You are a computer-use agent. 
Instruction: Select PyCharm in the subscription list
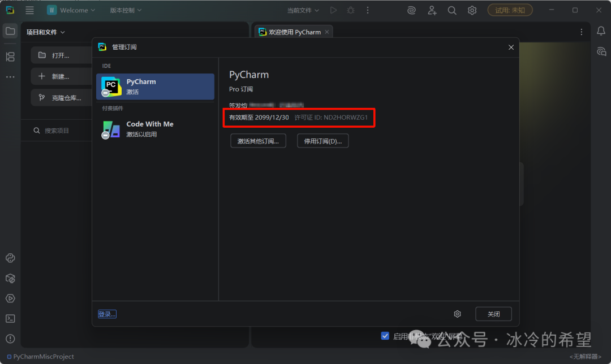pos(155,86)
